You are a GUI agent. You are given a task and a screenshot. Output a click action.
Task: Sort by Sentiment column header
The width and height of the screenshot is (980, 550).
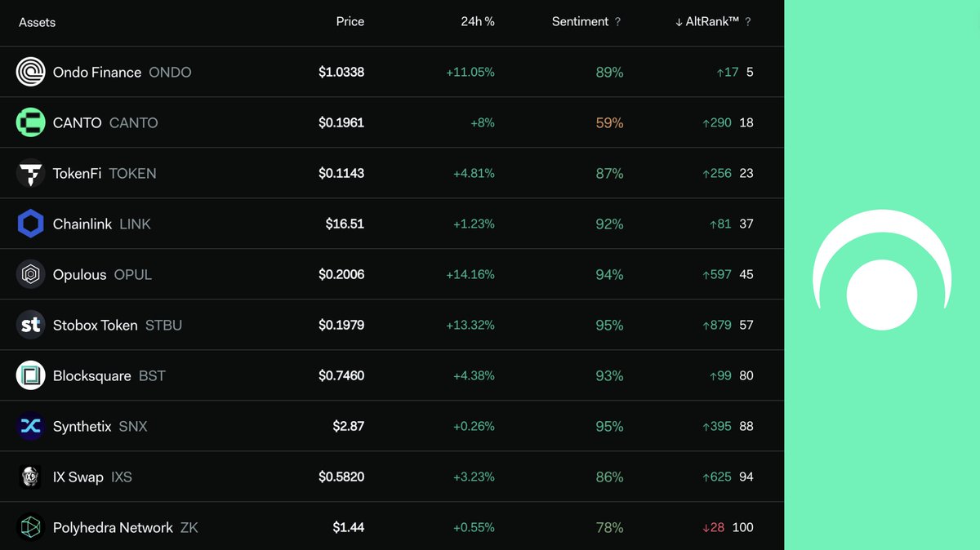[x=580, y=21]
